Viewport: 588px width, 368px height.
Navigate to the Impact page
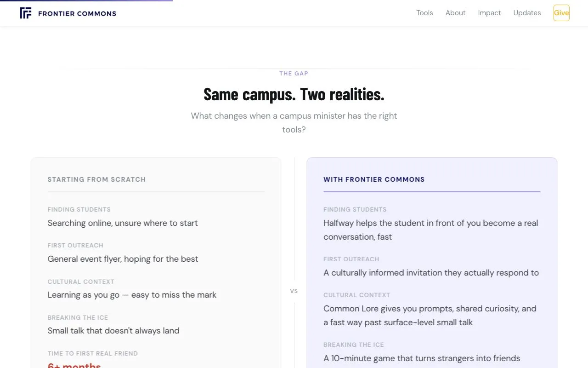pyautogui.click(x=489, y=13)
